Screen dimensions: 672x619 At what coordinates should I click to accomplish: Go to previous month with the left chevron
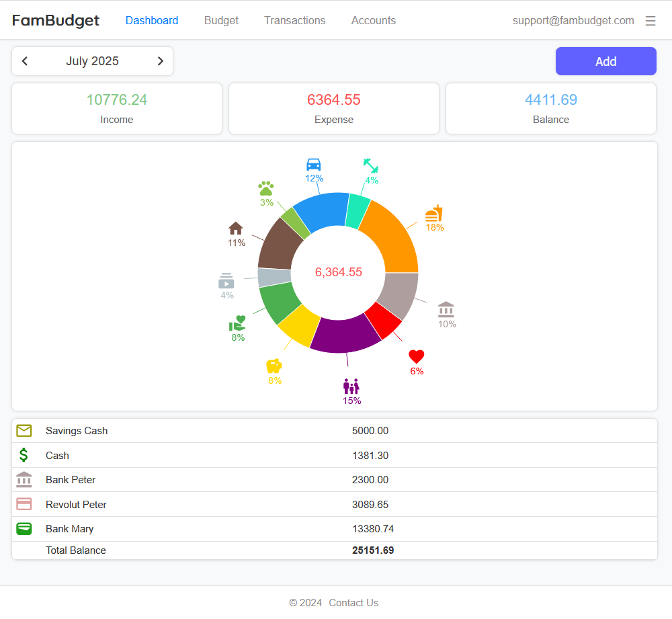25,60
